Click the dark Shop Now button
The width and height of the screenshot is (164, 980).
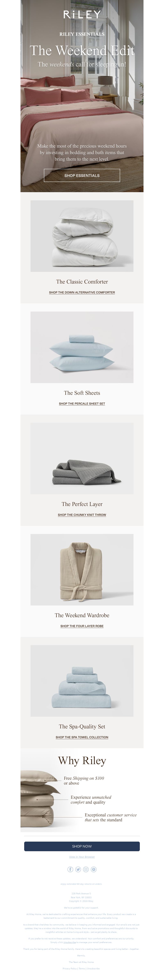point(82,846)
